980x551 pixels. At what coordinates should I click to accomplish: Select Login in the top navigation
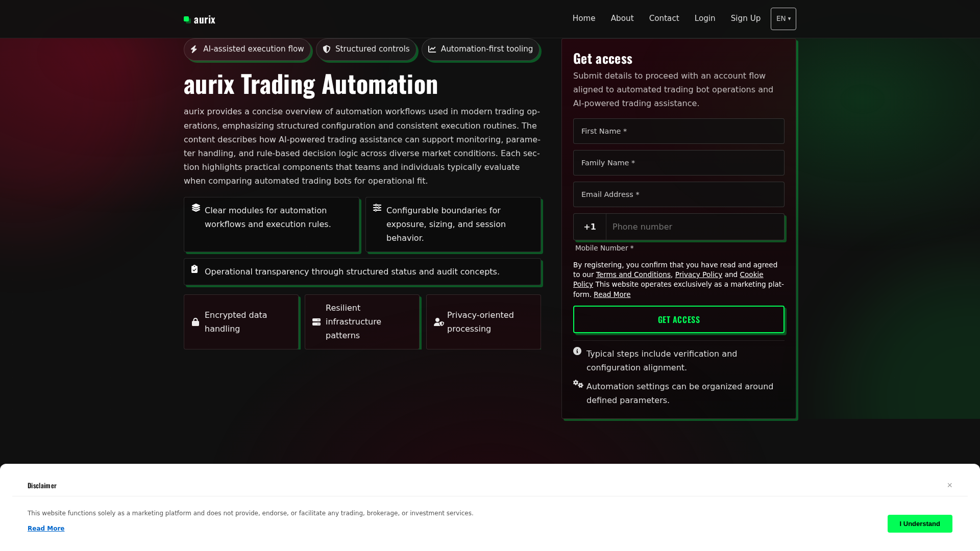point(705,18)
